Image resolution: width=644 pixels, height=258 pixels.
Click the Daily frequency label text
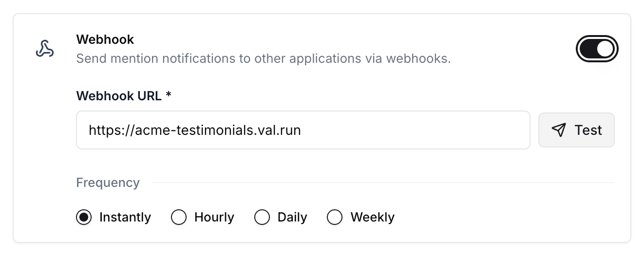[x=292, y=217]
